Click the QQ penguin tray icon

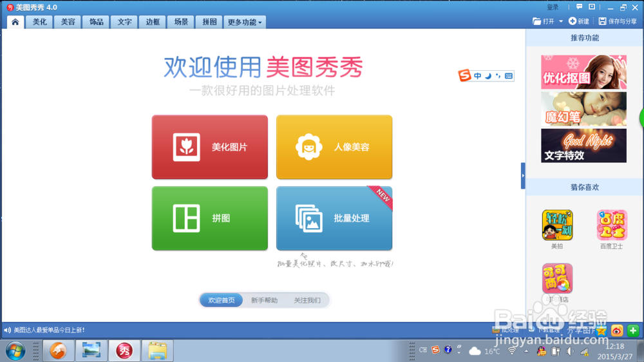pos(542,351)
